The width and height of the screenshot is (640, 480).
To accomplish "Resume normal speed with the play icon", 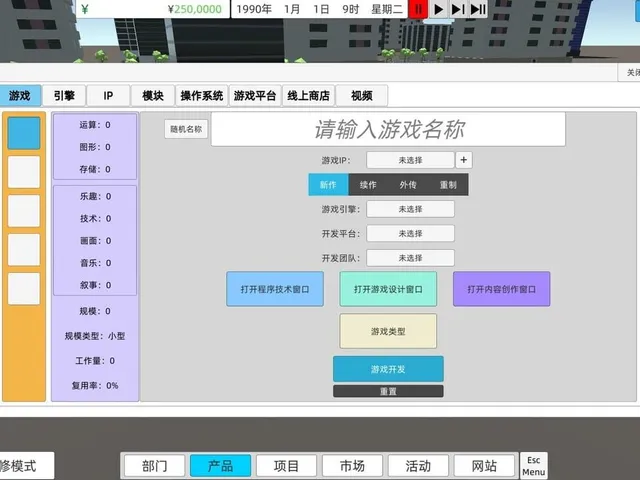I will point(438,9).
